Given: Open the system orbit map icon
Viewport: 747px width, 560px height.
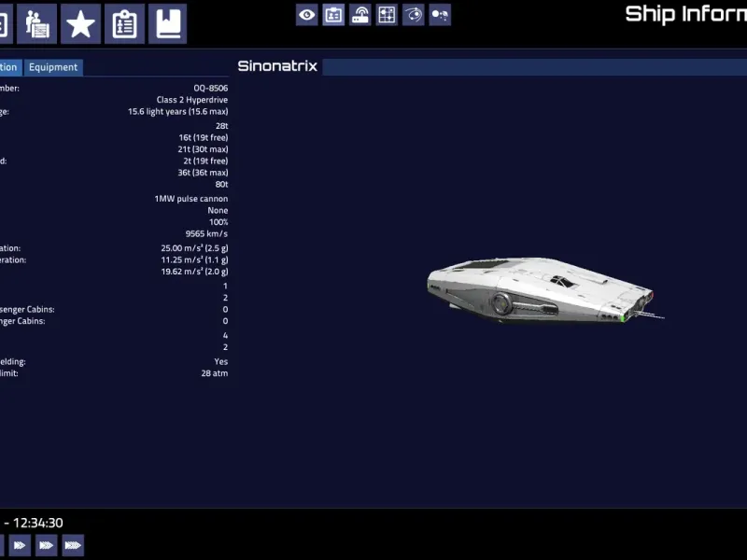Looking at the screenshot, I should [413, 15].
